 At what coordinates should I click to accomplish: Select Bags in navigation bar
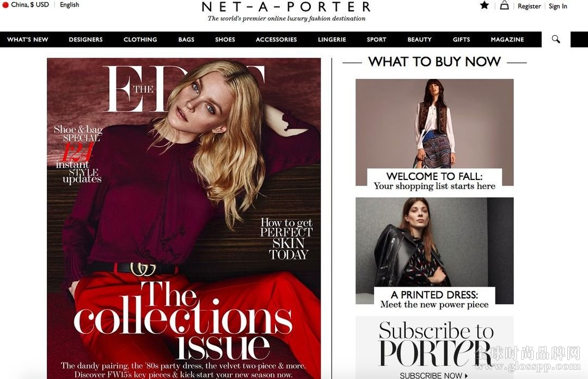tap(186, 39)
